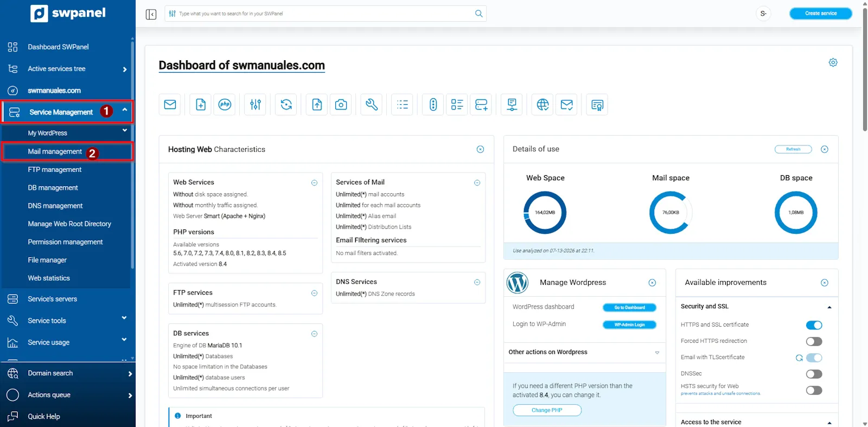Click the sync refresh toolbar icon

tap(286, 105)
